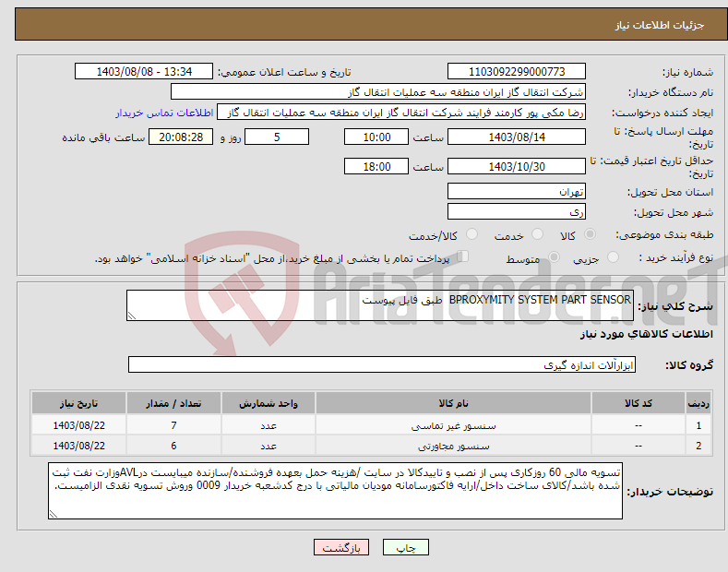Click the need date of سنسور مجاورتی
Image resolution: width=728 pixels, height=572 pixels.
(79, 446)
